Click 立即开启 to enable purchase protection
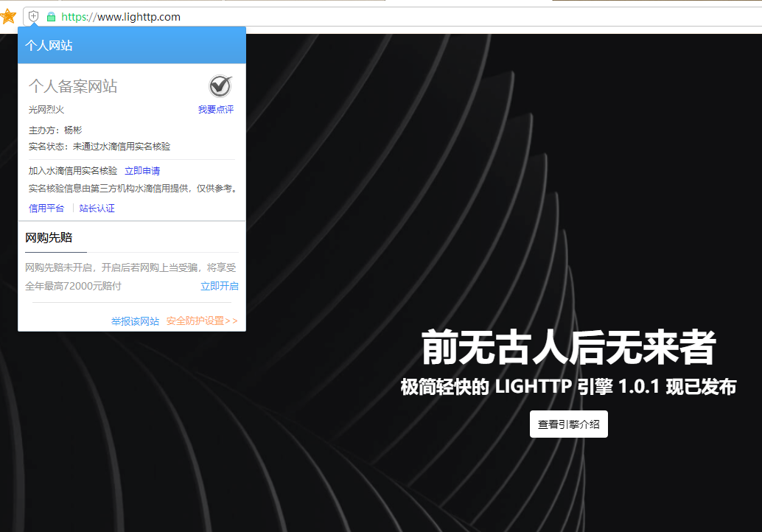 [220, 286]
